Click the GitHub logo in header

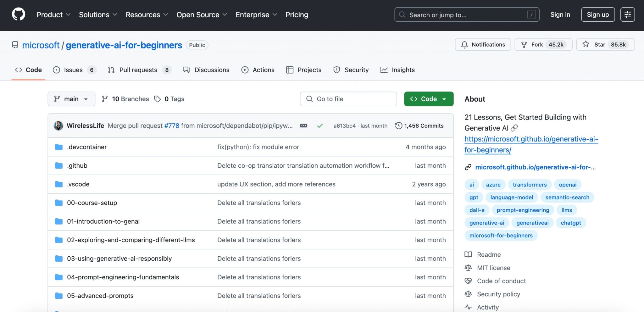point(19,15)
